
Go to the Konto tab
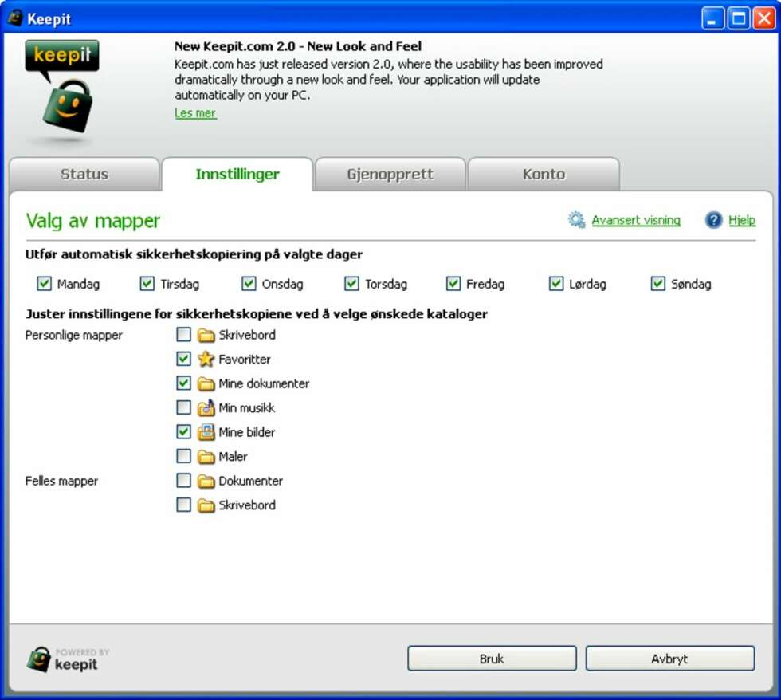click(x=544, y=175)
